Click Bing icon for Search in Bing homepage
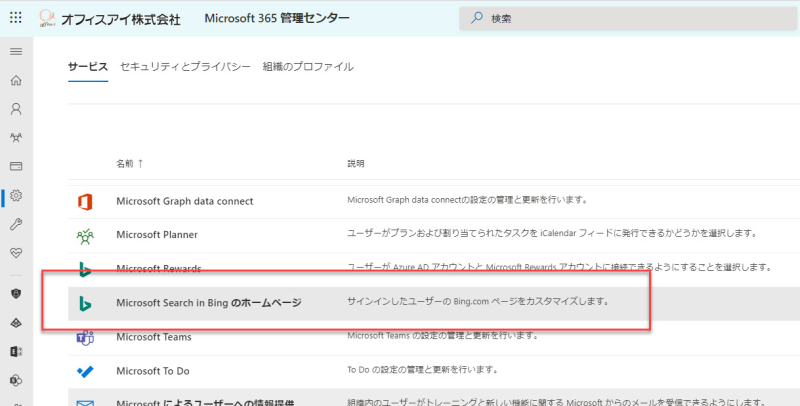Screen dimensions: 800x406 pyautogui.click(x=85, y=304)
